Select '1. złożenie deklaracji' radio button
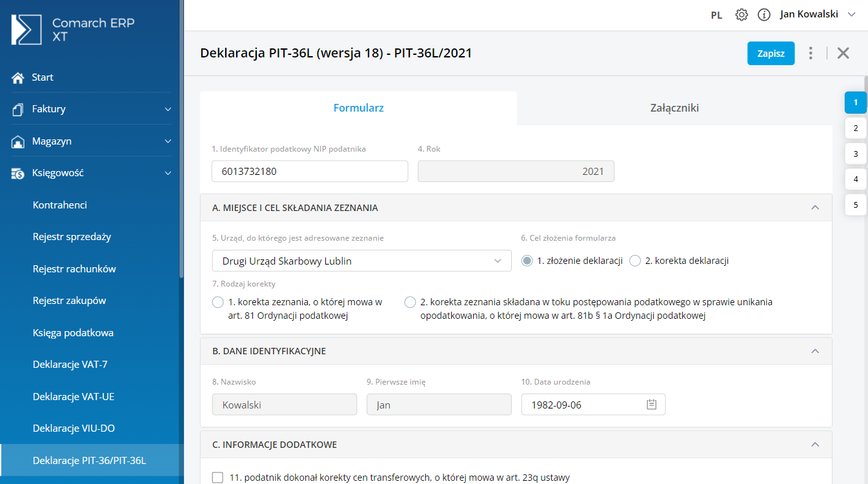Viewport: 868px width, 484px height. pos(527,261)
